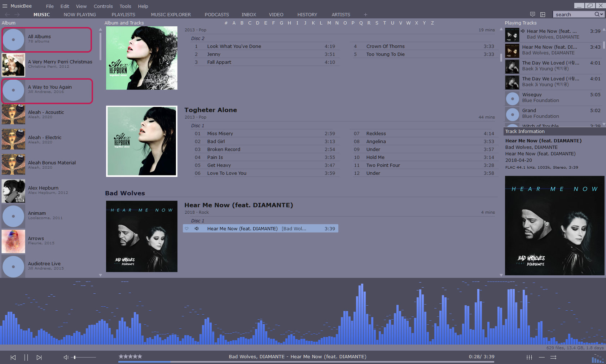This screenshot has width=606, height=364.
Task: Jump to letter M in alphabet bar
Action: click(329, 23)
